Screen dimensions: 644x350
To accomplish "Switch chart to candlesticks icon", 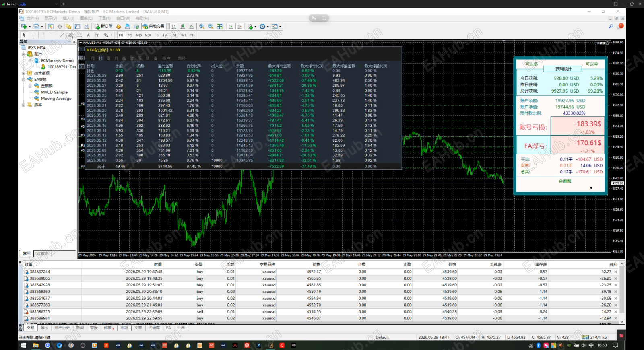I will [182, 26].
